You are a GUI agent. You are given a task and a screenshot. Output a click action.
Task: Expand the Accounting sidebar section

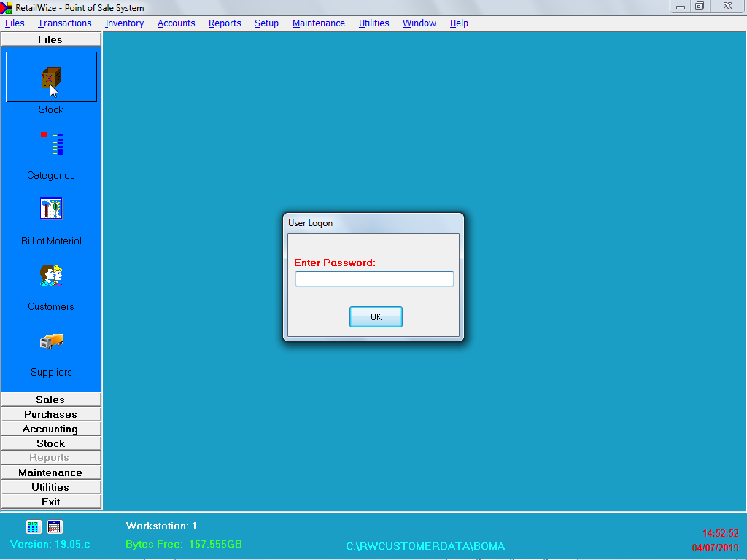pyautogui.click(x=50, y=429)
